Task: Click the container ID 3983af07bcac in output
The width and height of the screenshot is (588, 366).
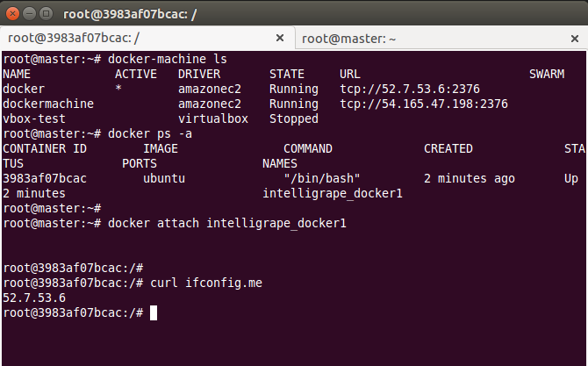Action: pos(45,178)
